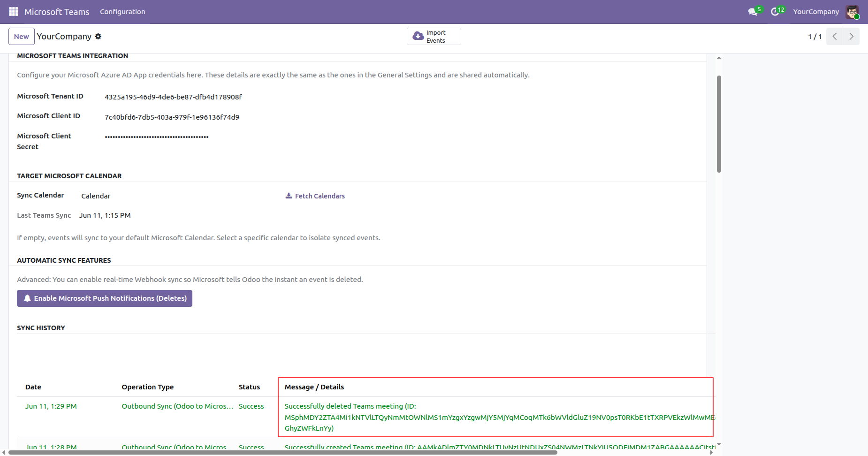Image resolution: width=868 pixels, height=456 pixels.
Task: Open the Configuration menu
Action: (122, 12)
